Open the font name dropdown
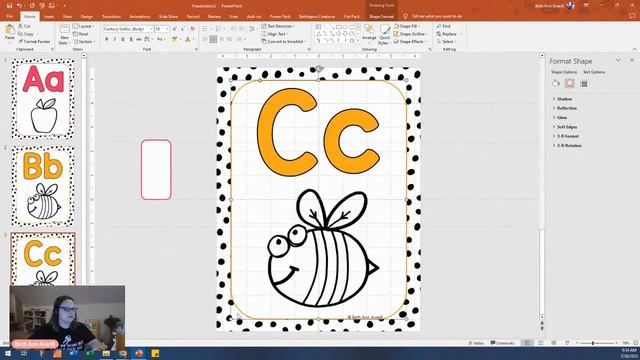The width and height of the screenshot is (640, 360). (151, 29)
